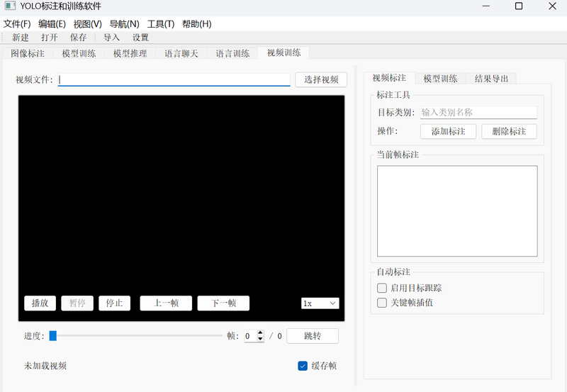Advance to next frame with 下一帧
This screenshot has height=392, width=567.
click(x=223, y=303)
